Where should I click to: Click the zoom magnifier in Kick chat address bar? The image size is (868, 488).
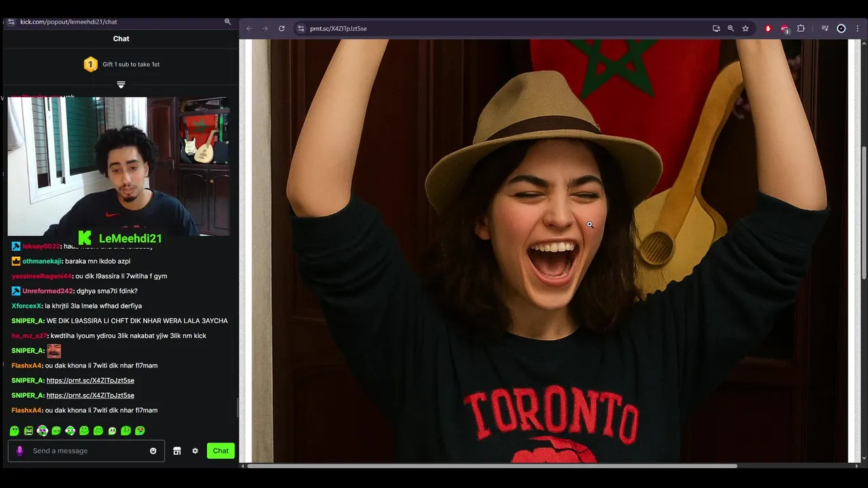point(228,22)
